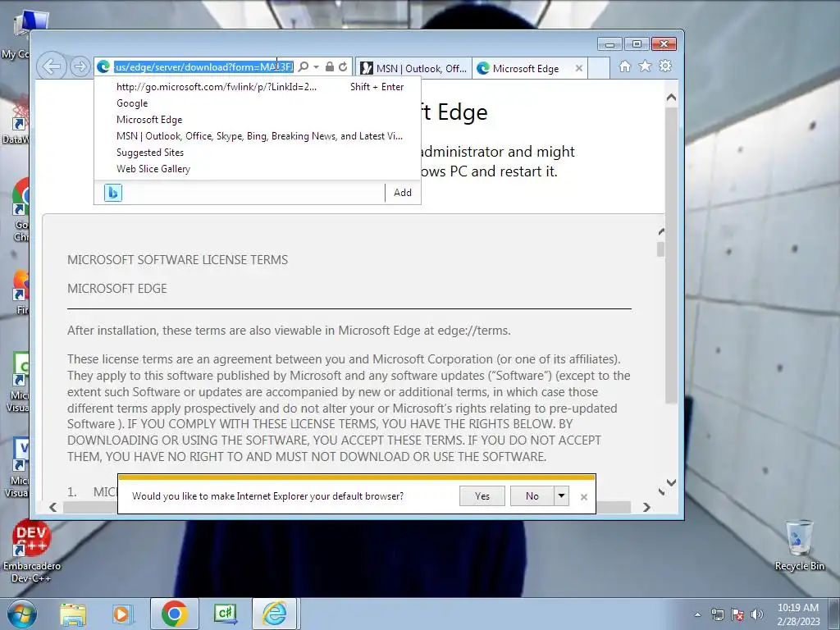The width and height of the screenshot is (840, 630).
Task: Select Microsoft Edge from suggestions list
Action: click(x=257, y=120)
